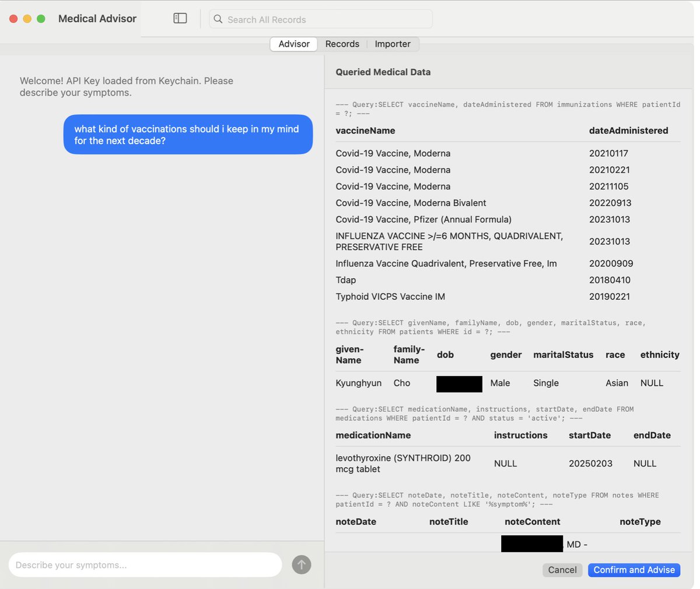Click the immunizations SQL query text

(508, 109)
